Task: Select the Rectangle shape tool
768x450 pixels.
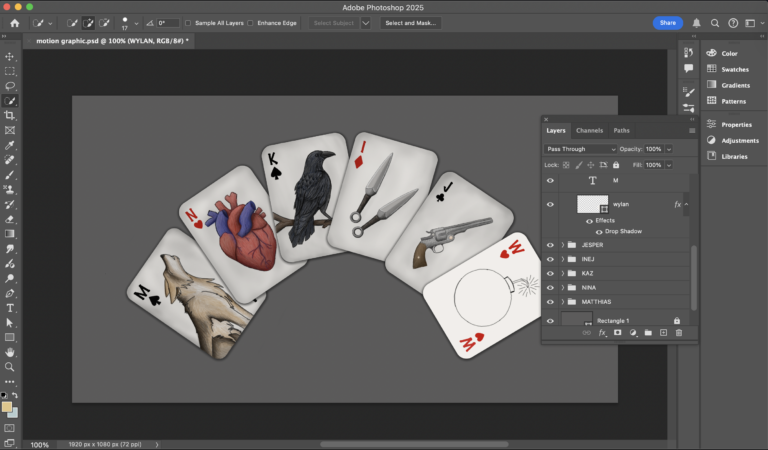Action: tap(10, 337)
